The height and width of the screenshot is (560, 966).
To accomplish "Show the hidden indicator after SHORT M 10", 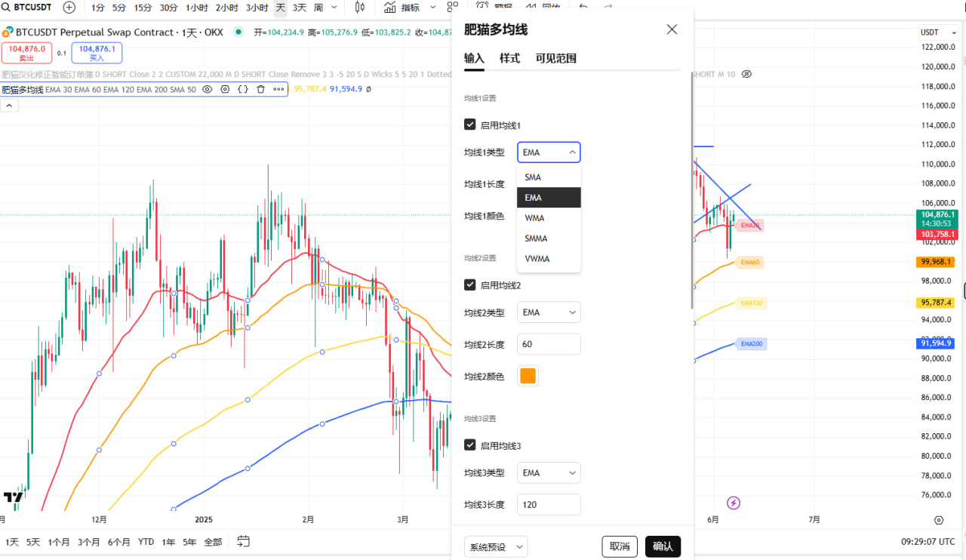I will click(747, 74).
